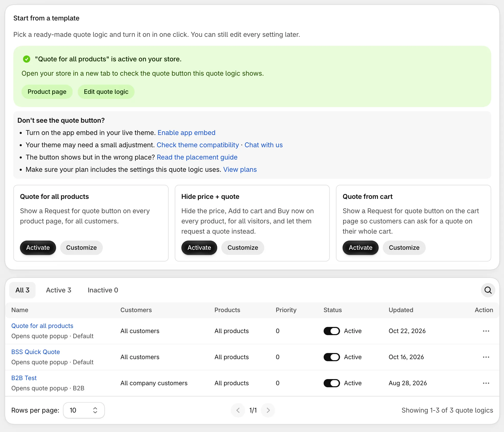504x432 pixels.
Task: Go to next page arrow in pagination
Action: (x=268, y=410)
